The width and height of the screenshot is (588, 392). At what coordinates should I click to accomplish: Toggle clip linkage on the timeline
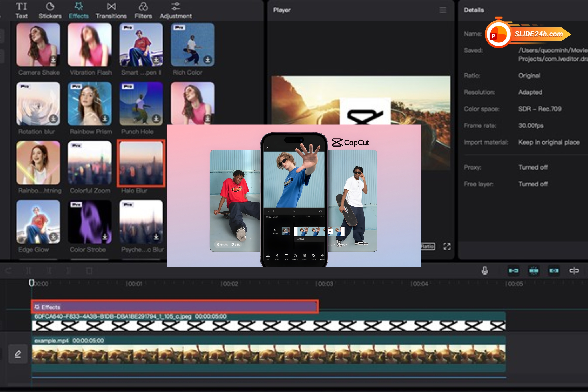pyautogui.click(x=554, y=271)
